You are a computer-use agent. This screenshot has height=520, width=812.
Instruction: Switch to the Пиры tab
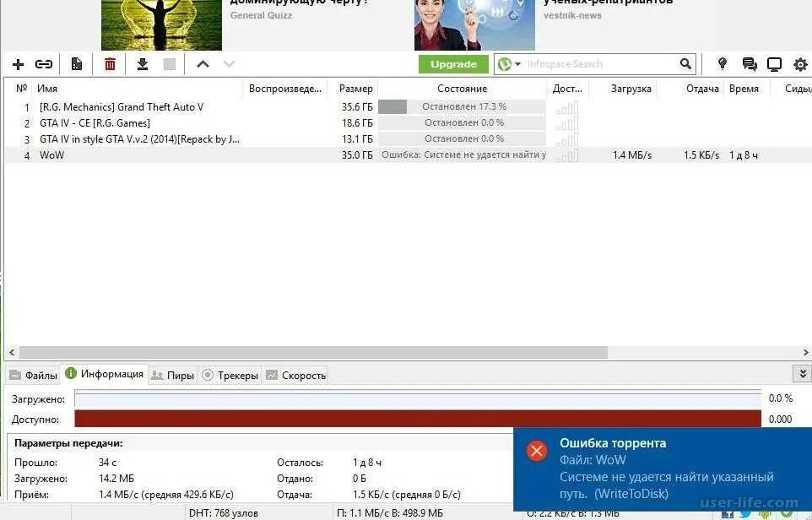coord(172,376)
